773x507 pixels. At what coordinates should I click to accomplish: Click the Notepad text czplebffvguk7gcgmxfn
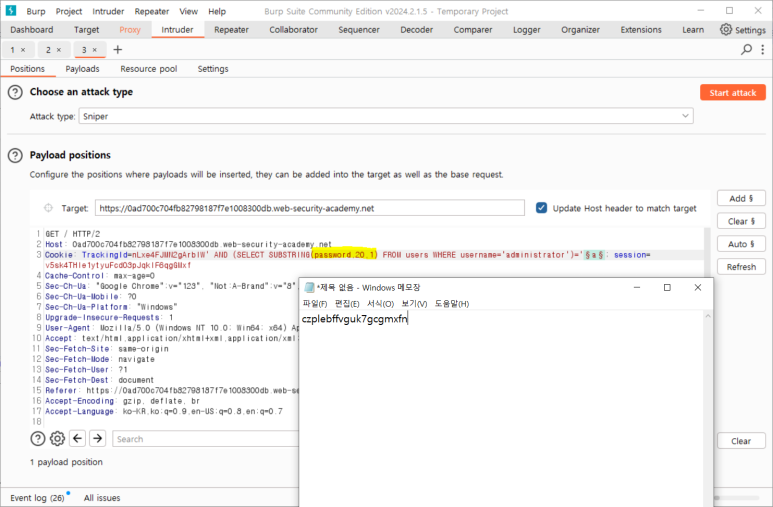355,319
